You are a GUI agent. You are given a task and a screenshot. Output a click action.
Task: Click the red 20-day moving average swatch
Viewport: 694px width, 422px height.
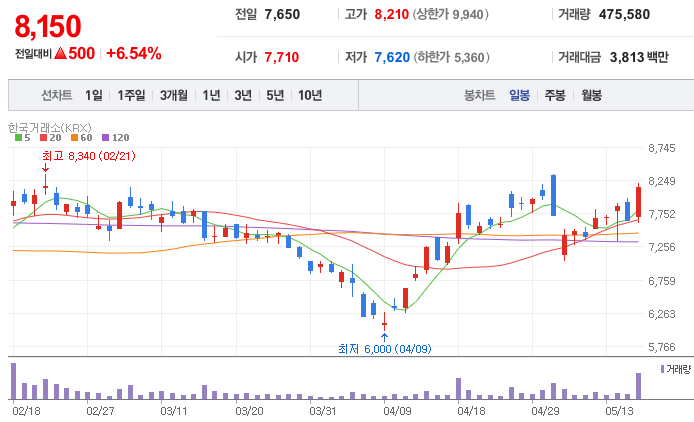43,138
